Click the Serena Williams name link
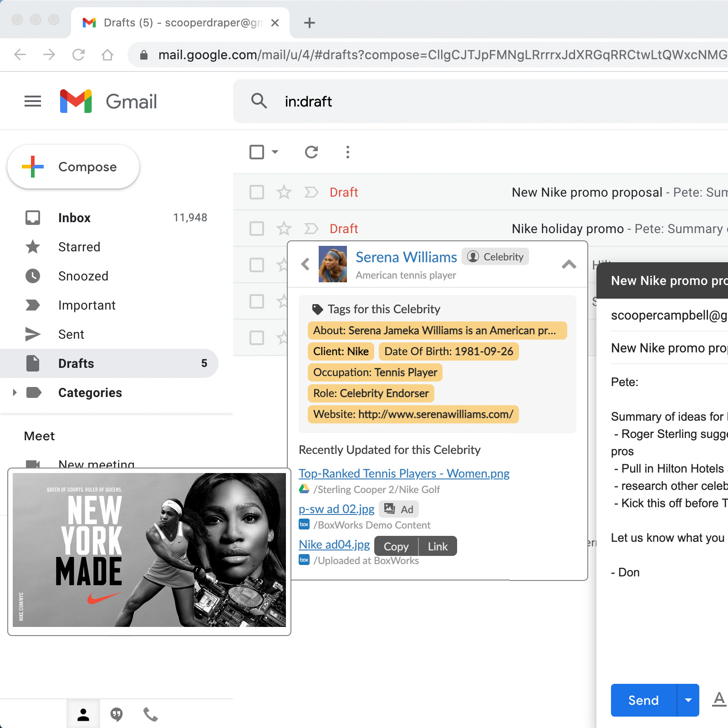Screen dimensions: 728x728 tap(406, 257)
